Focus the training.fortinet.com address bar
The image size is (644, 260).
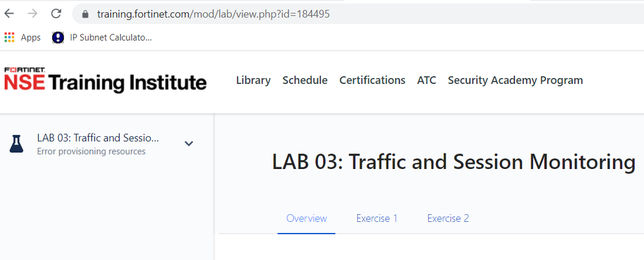(357, 14)
